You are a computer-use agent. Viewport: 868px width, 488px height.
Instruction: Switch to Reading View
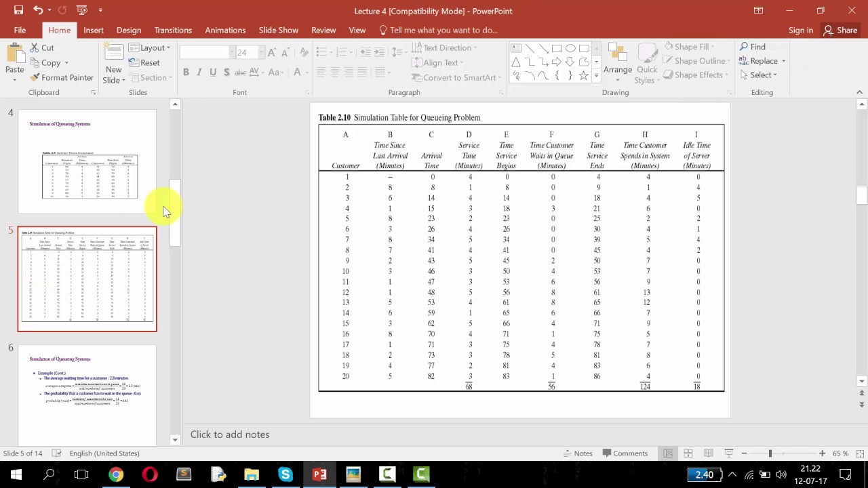[709, 453]
